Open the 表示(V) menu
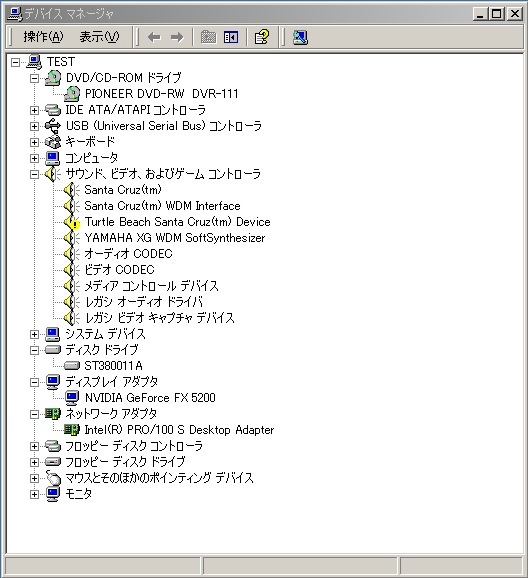 100,37
